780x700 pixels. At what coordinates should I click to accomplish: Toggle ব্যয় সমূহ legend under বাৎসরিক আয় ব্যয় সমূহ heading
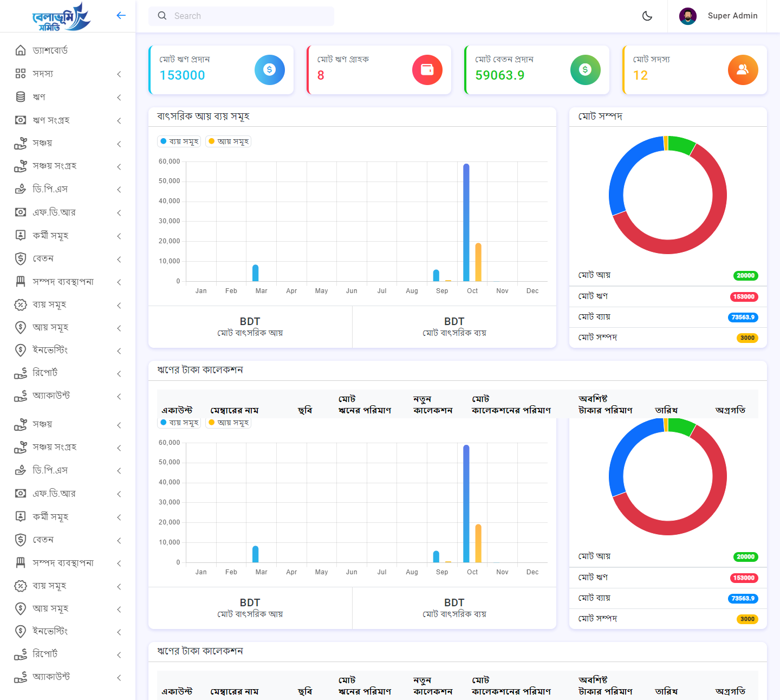(x=179, y=141)
